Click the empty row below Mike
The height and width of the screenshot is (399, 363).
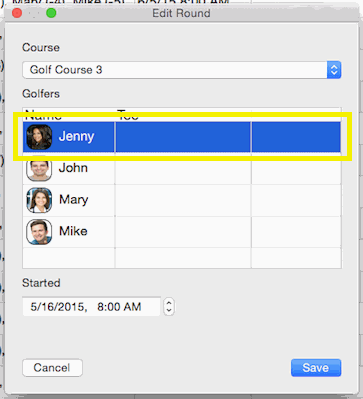tap(182, 258)
